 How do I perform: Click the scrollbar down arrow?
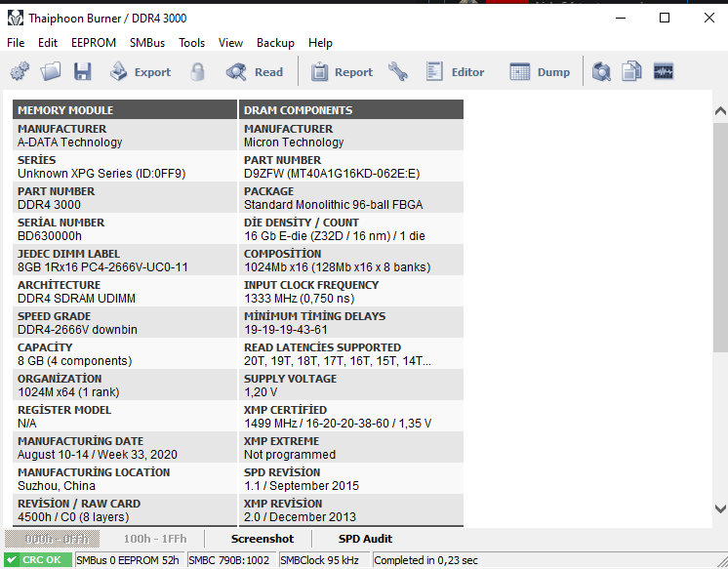720,509
